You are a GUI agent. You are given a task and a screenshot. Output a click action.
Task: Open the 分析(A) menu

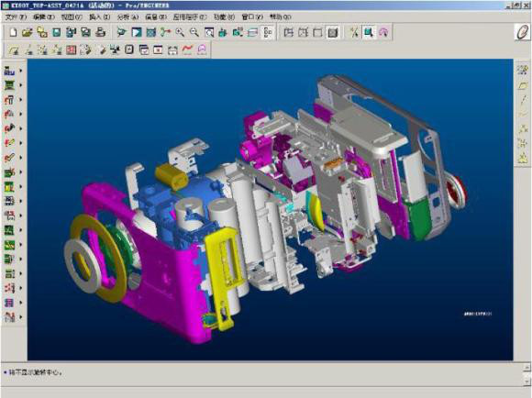tap(127, 17)
